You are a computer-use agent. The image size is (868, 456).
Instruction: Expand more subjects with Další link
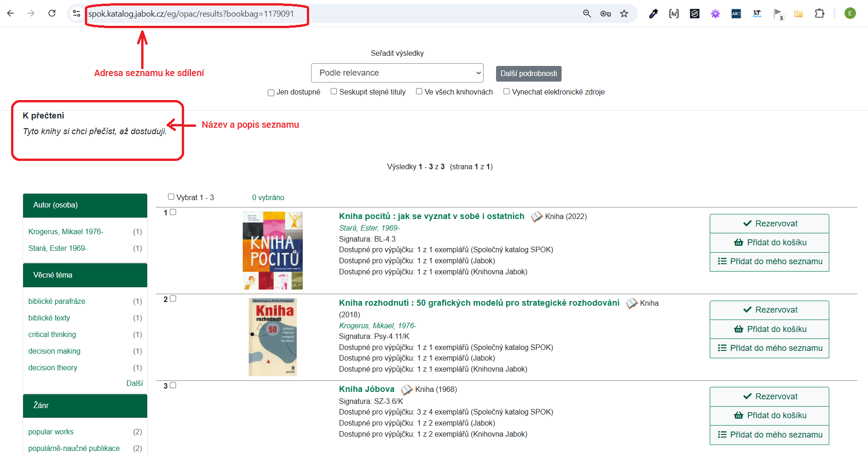(134, 383)
